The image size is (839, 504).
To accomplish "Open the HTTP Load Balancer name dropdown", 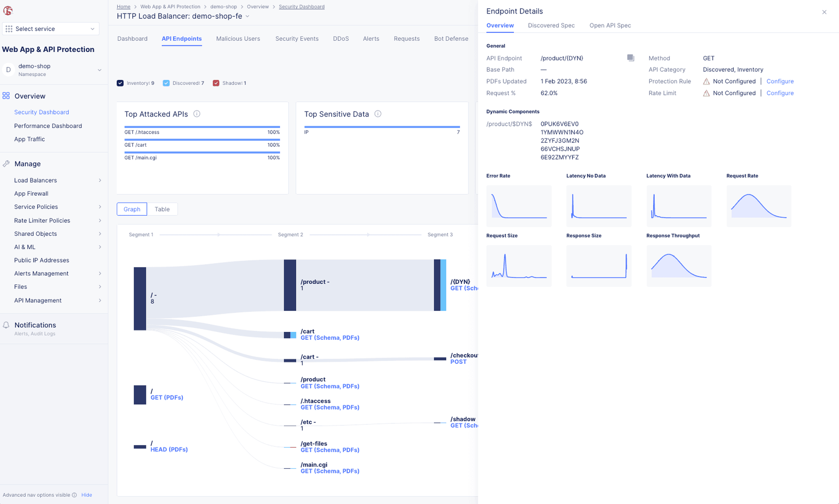I will click(x=247, y=16).
